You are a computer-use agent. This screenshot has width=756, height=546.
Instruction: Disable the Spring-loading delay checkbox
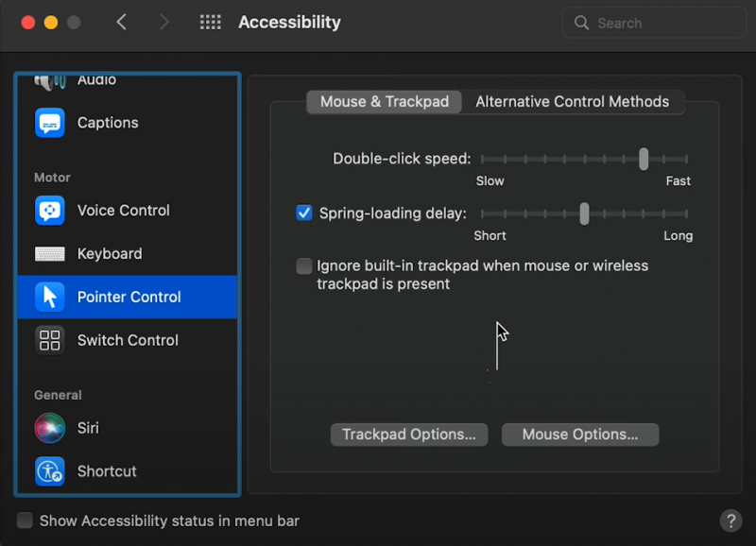coord(304,213)
